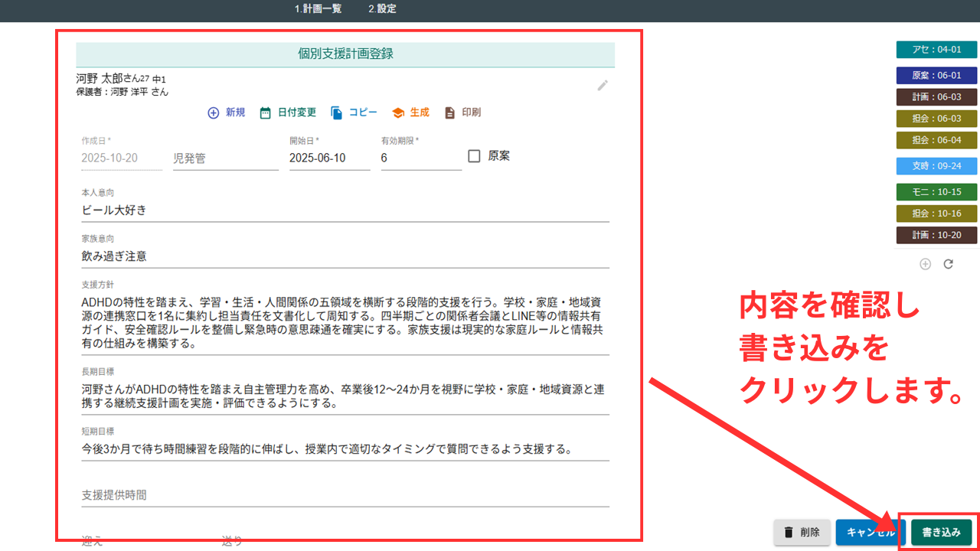Click the 書き込み save button
This screenshot has height=551, width=980.
point(941,532)
